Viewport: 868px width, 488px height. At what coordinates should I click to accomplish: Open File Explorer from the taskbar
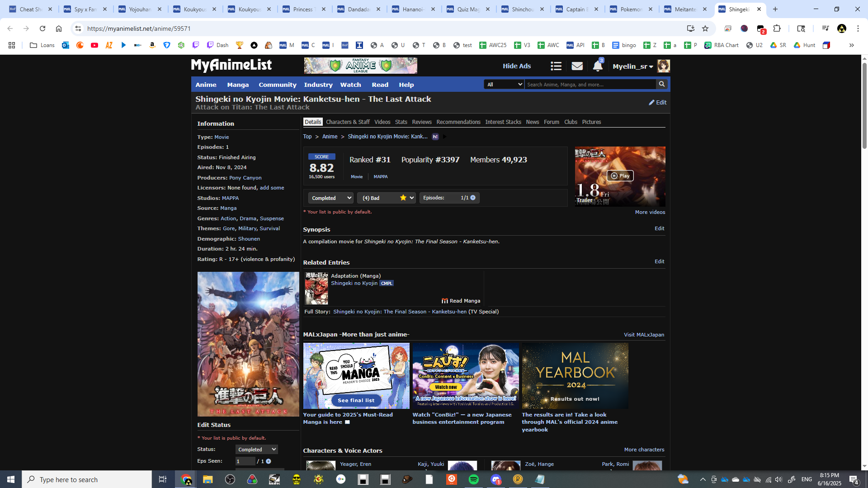click(x=208, y=479)
